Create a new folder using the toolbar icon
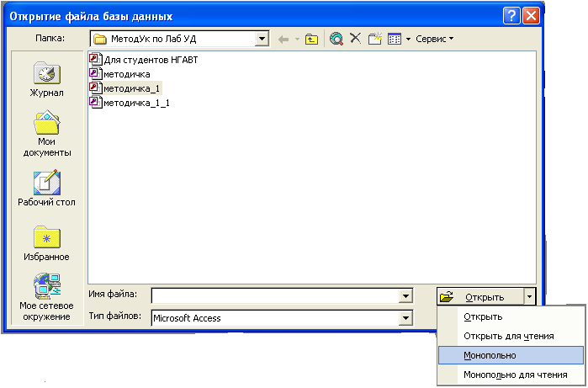Image resolution: width=588 pixels, height=388 pixels. 374,38
